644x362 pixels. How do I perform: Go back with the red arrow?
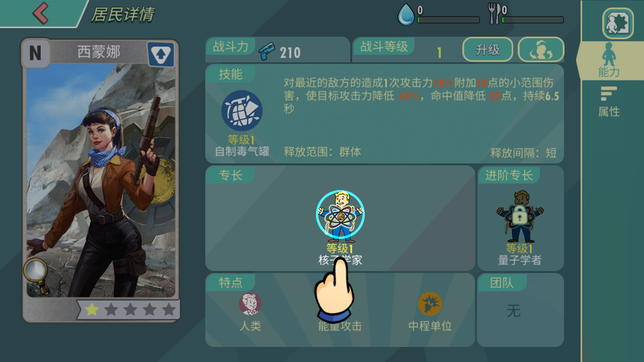point(41,13)
